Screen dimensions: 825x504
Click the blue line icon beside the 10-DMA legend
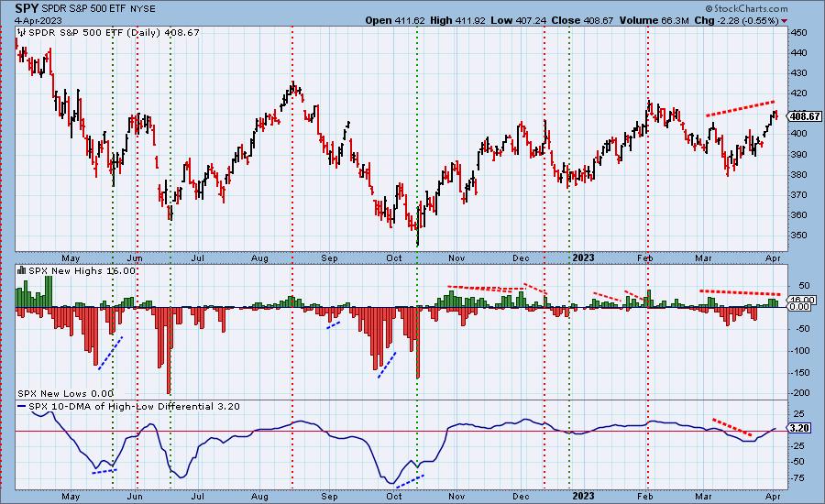point(22,406)
